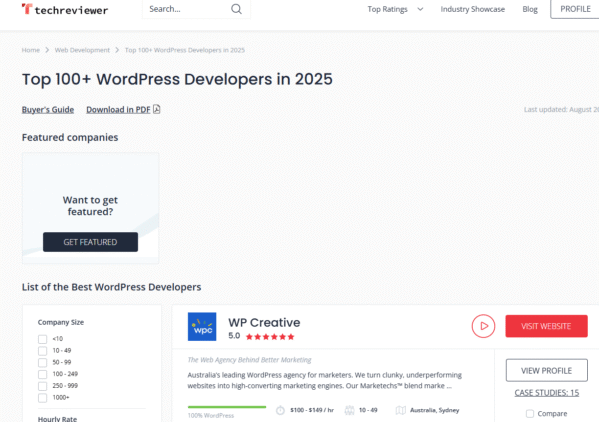Click the 100% WordPress label
Screen dimensions: 599x422
click(x=211, y=416)
